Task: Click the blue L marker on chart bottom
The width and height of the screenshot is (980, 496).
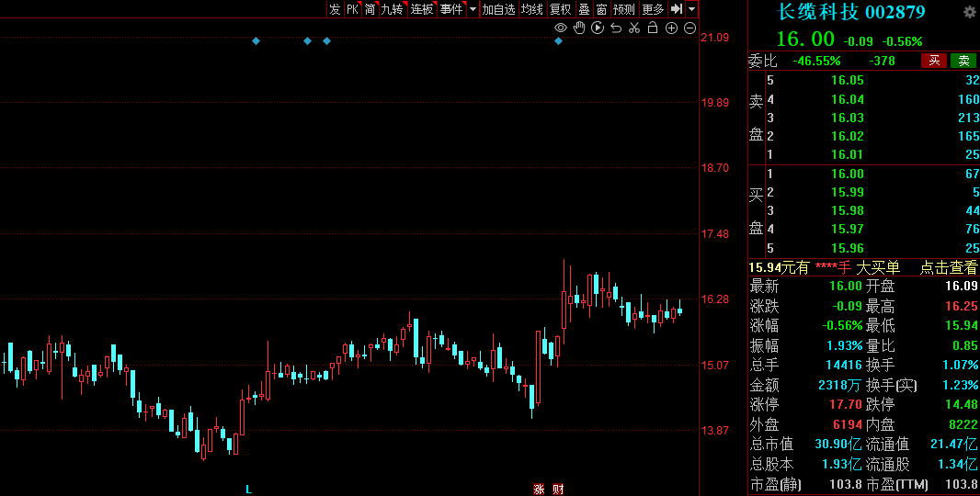Action: click(x=248, y=490)
